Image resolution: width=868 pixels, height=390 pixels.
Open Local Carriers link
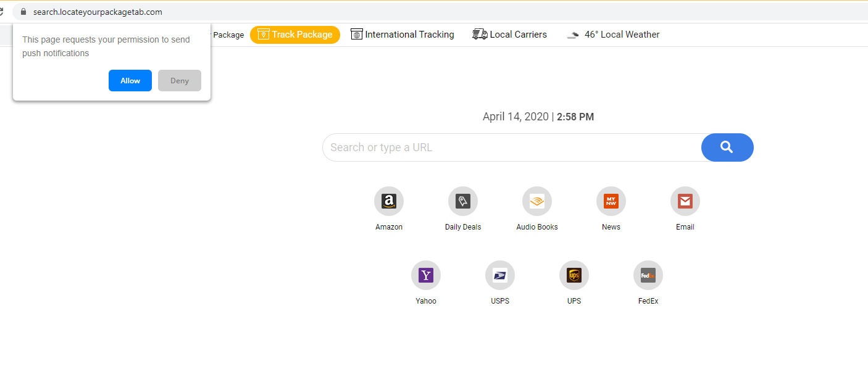click(518, 35)
